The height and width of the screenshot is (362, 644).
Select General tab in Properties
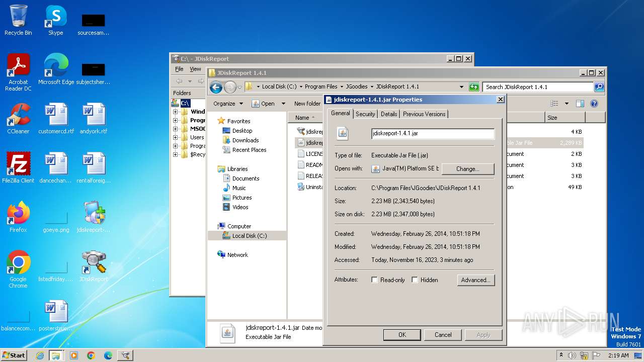tap(340, 113)
